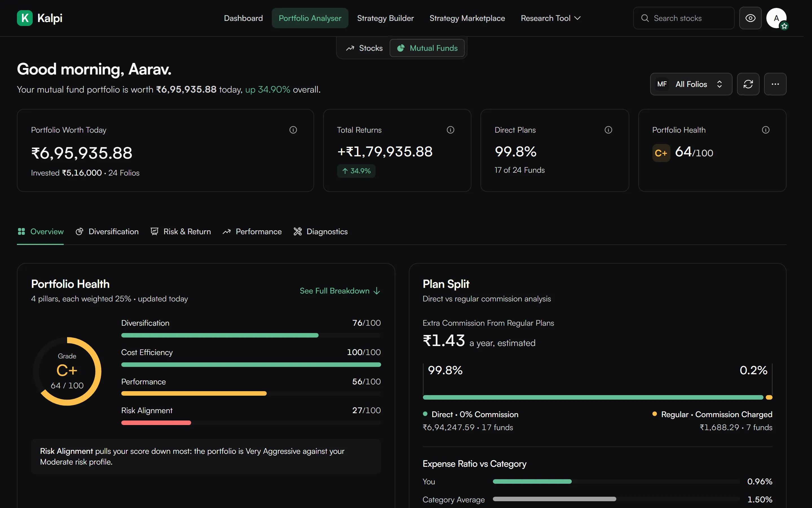Open the three-dots more options menu

775,84
